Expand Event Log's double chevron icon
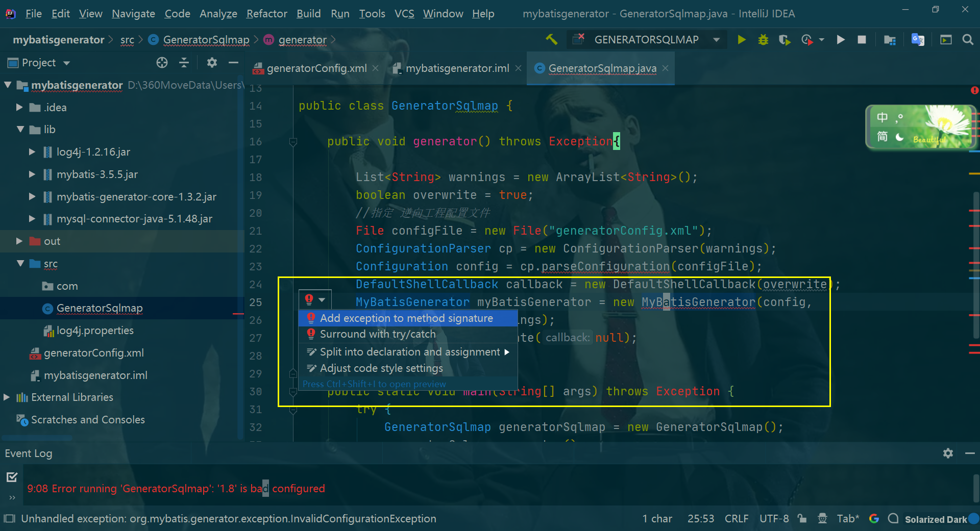The width and height of the screenshot is (980, 531). tap(12, 497)
